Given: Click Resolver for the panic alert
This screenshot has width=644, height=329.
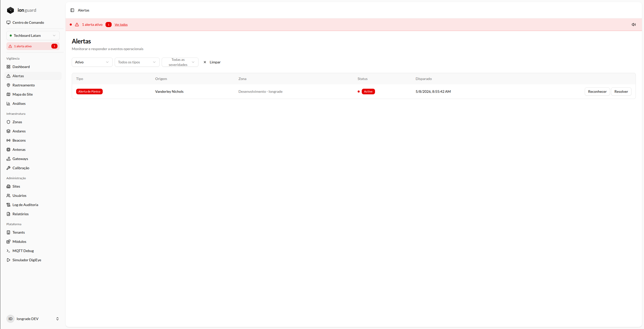Looking at the screenshot, I should pos(621,92).
